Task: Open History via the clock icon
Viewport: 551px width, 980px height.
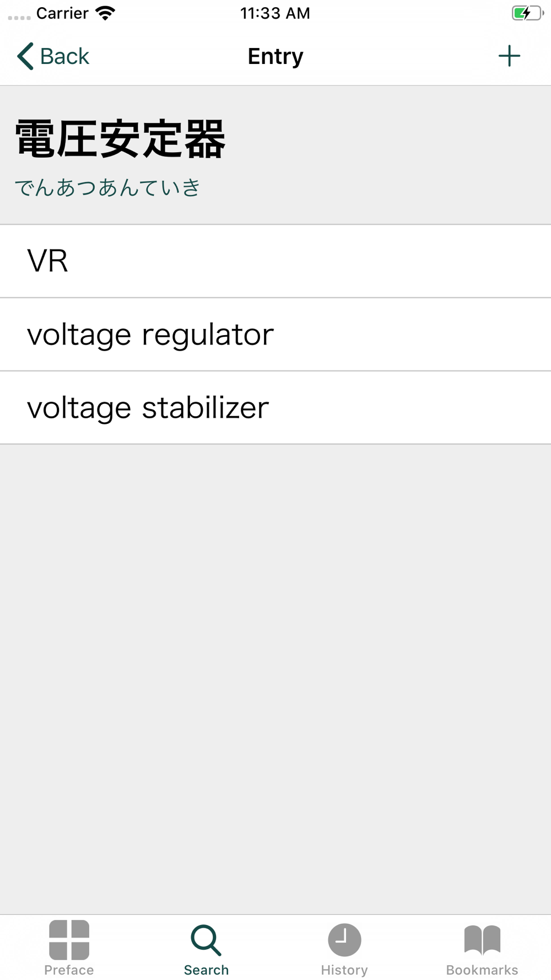Action: [344, 939]
